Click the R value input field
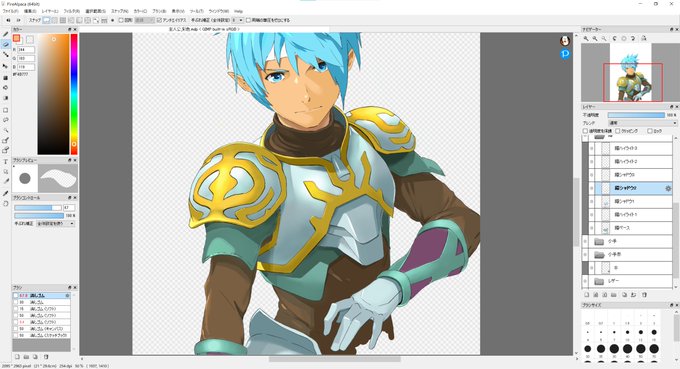This screenshot has height=369, width=680. click(26, 50)
